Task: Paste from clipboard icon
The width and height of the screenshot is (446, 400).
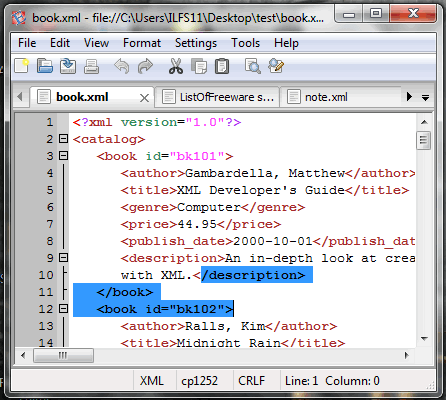Action: (x=222, y=66)
